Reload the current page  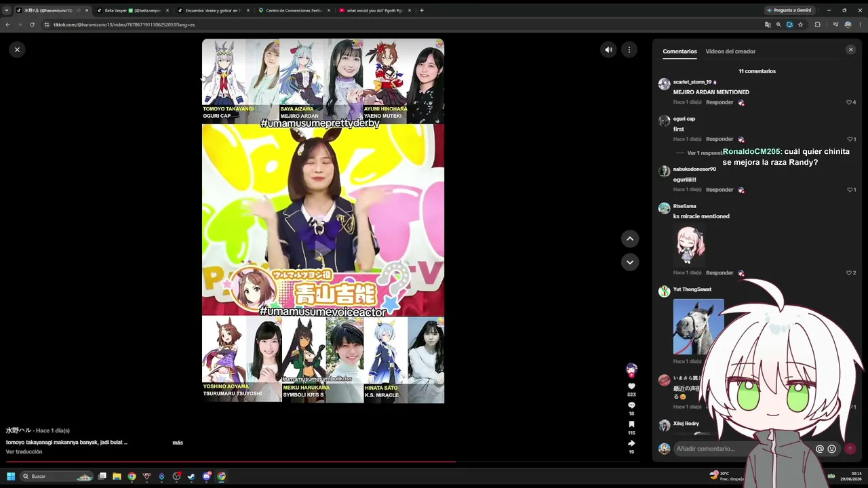[32, 24]
